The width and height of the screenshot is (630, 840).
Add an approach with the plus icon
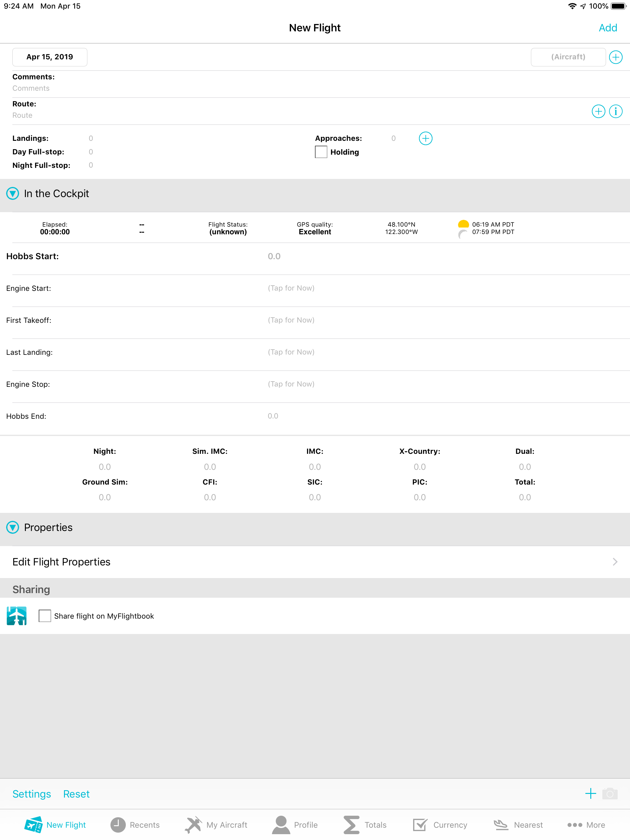point(425,138)
